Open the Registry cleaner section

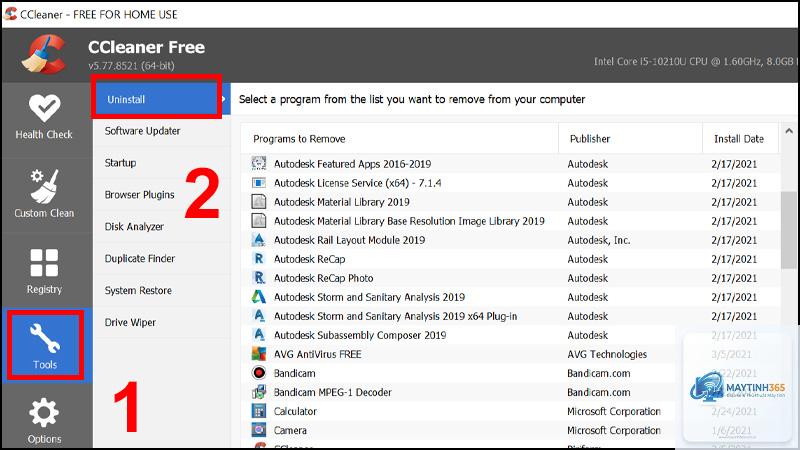click(x=44, y=271)
